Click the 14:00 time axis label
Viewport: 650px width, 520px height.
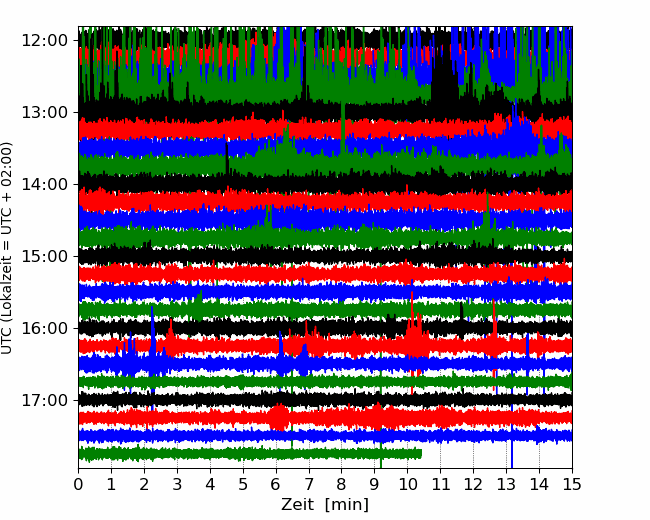point(44,185)
